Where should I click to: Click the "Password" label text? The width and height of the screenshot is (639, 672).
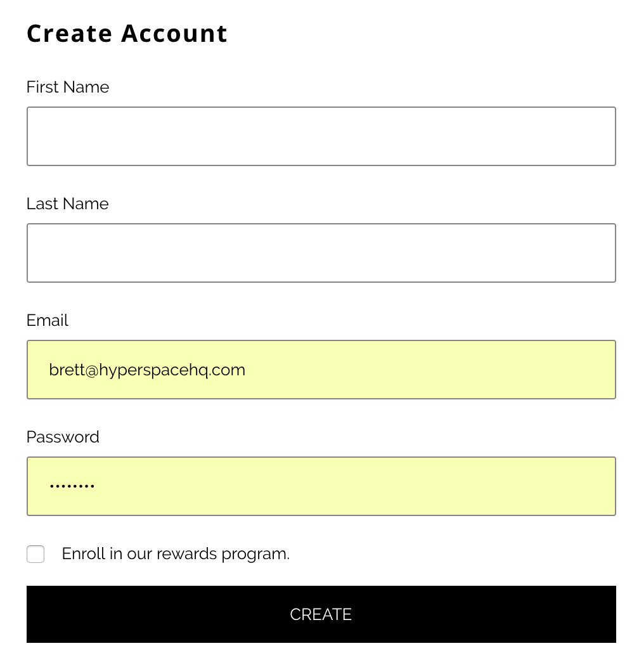click(x=63, y=437)
